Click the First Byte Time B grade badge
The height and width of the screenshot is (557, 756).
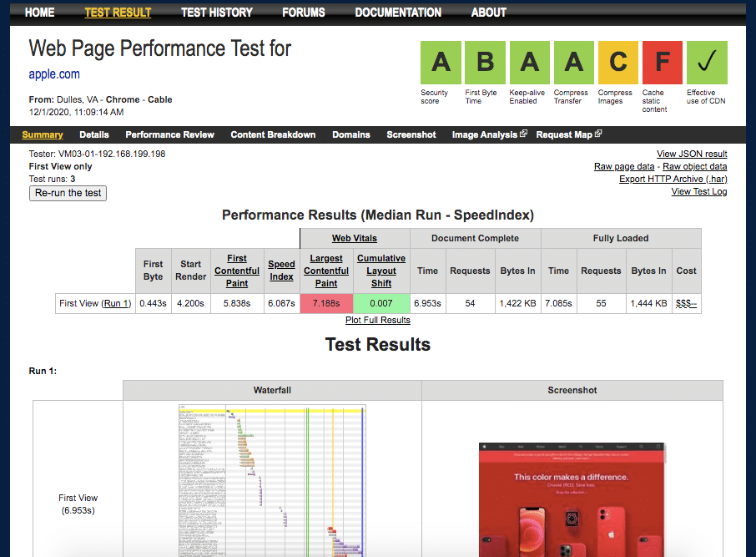tap(485, 63)
